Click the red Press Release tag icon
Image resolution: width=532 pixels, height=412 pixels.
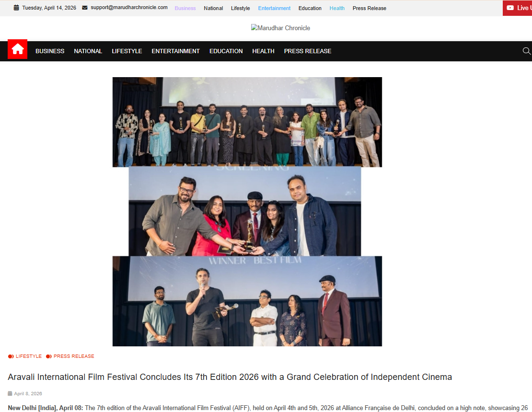[49, 356]
